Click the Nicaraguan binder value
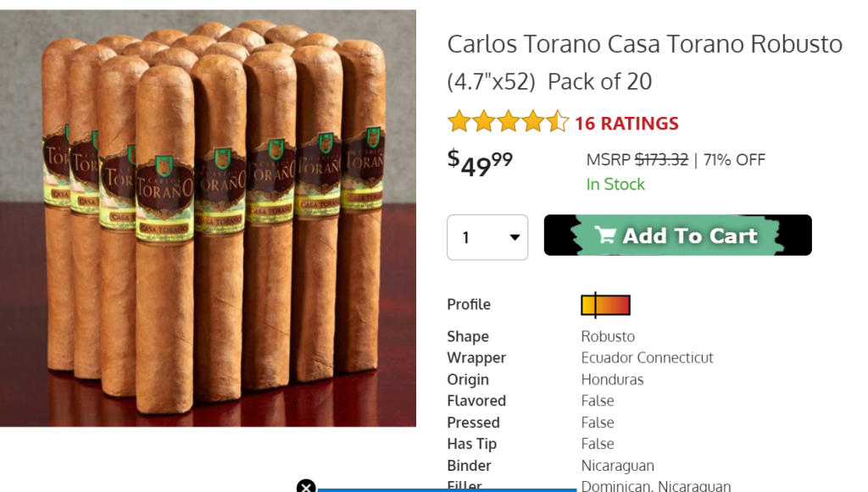The height and width of the screenshot is (492, 868). tap(618, 466)
